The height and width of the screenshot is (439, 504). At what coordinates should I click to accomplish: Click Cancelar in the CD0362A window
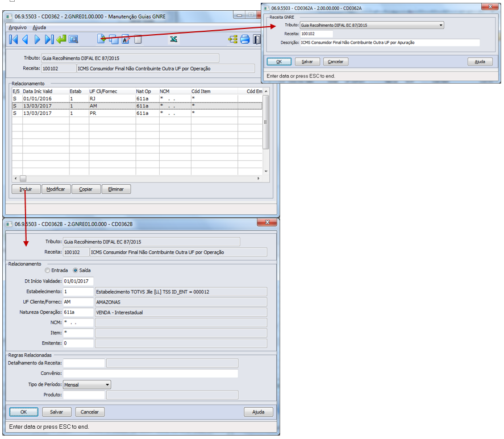pos(336,62)
